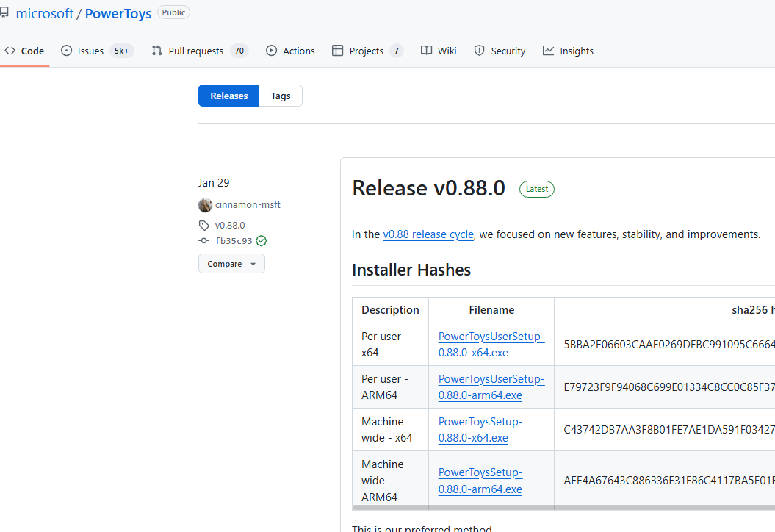
Task: Open the PowerToys repository link
Action: click(x=118, y=13)
